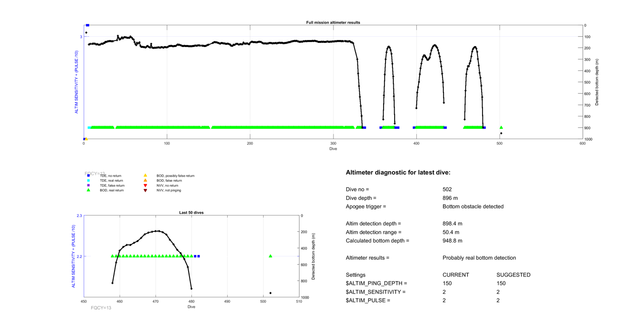Click legend label 'TDE, no return'
Screen dimensions: 644x334
pyautogui.click(x=110, y=176)
